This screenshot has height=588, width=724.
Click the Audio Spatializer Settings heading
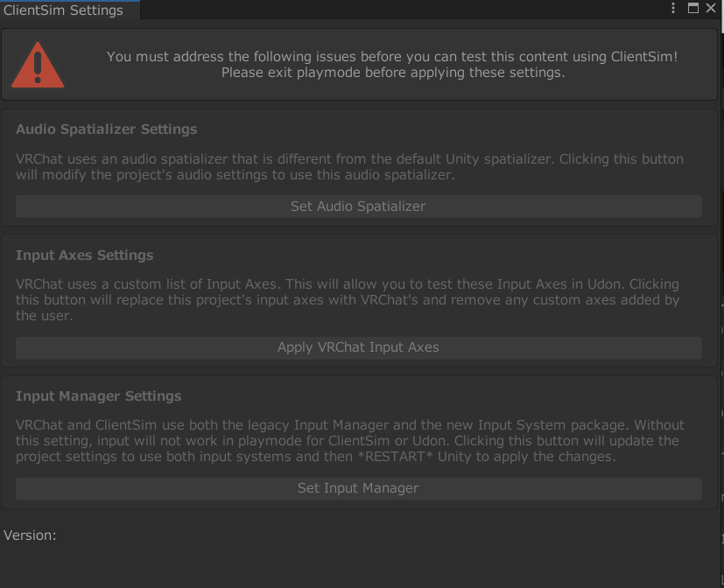[x=106, y=129]
